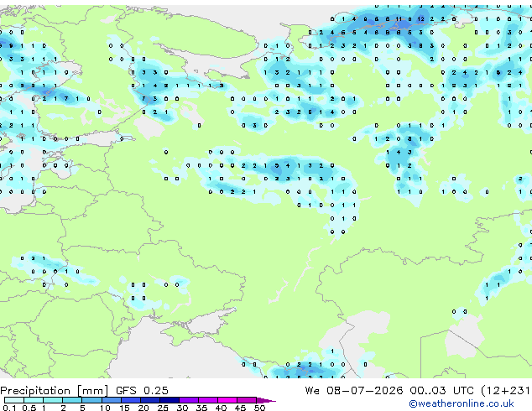The image size is (532, 411).
Task: Click the '50' legend scale label
Action: (x=259, y=408)
